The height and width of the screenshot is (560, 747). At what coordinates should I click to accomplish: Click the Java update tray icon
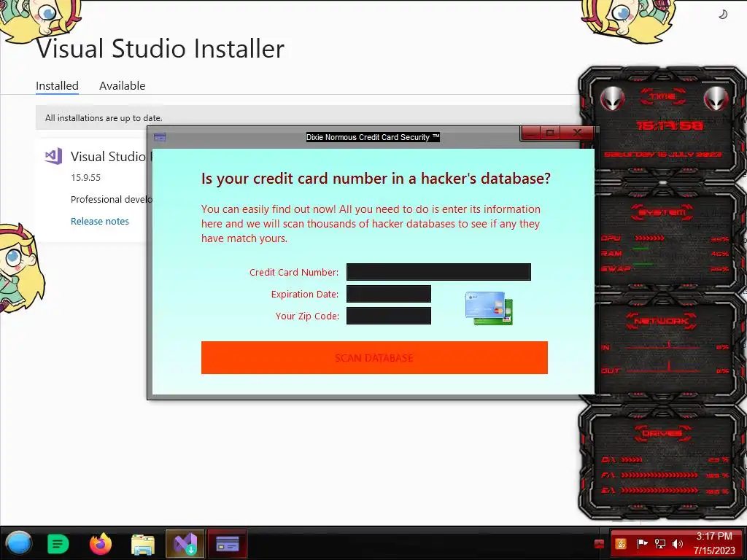(x=621, y=543)
